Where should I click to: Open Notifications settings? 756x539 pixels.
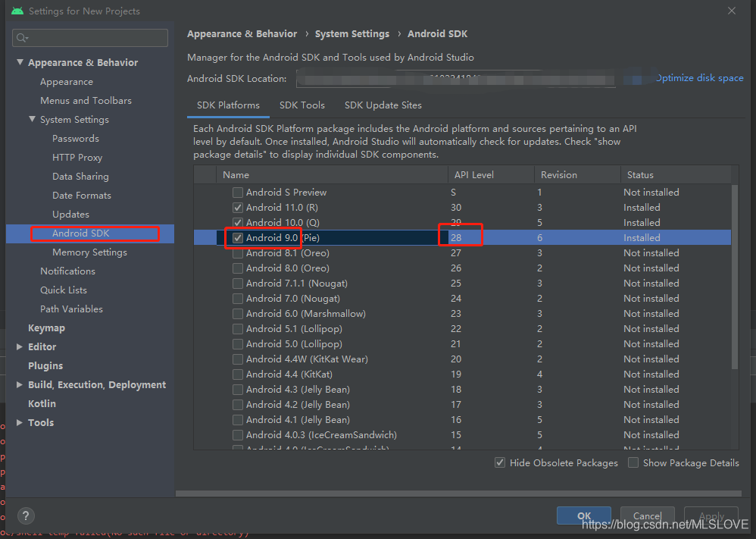coord(67,271)
